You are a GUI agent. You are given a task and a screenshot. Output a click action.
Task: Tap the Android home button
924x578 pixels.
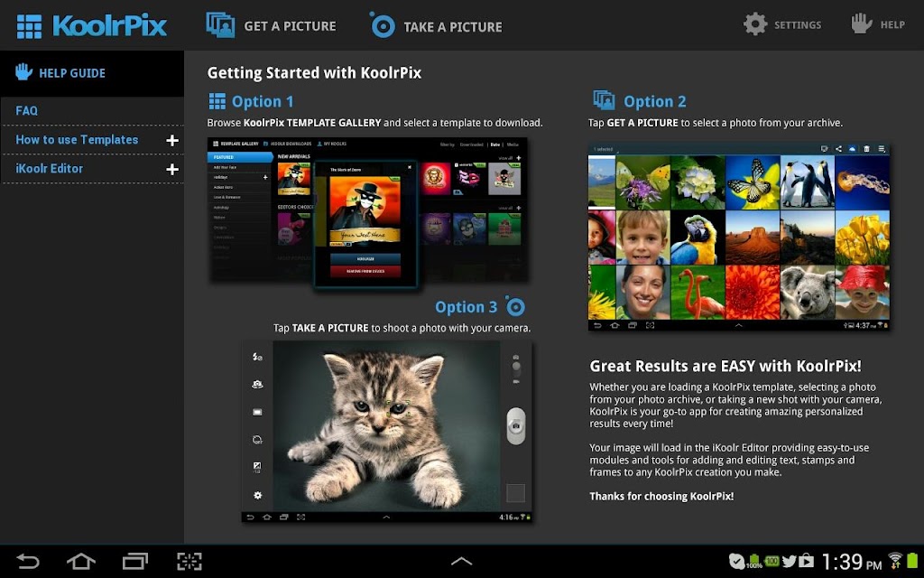(x=80, y=561)
